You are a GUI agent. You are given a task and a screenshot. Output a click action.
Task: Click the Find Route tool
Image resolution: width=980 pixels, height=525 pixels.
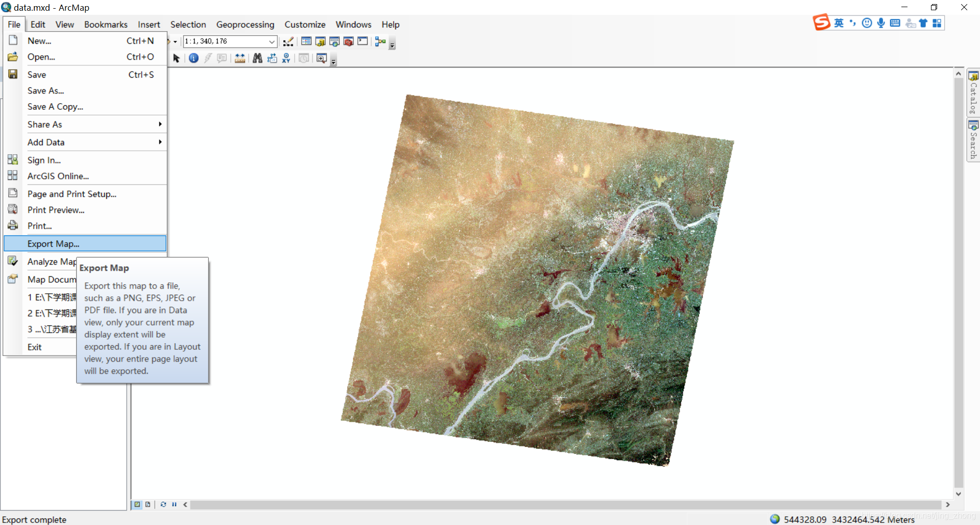272,58
